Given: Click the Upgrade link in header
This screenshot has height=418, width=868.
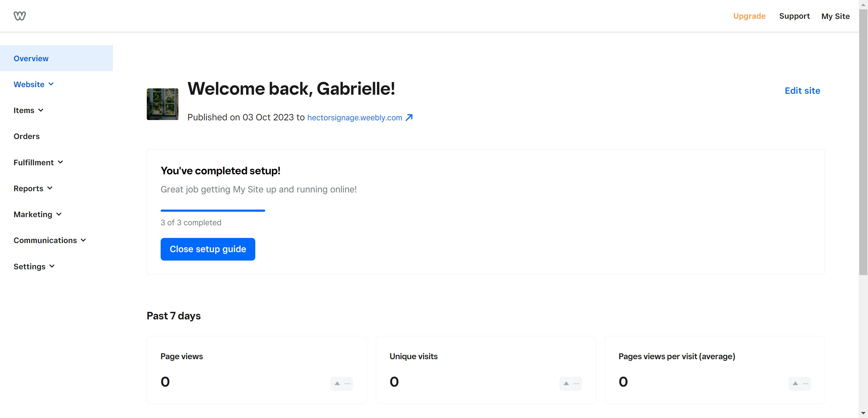Looking at the screenshot, I should pyautogui.click(x=749, y=16).
